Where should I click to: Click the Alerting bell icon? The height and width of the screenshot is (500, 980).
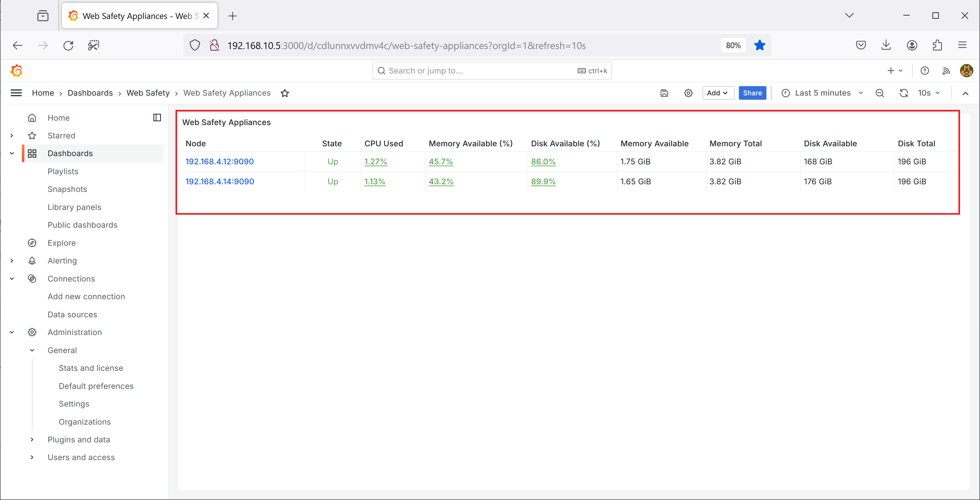click(x=32, y=261)
